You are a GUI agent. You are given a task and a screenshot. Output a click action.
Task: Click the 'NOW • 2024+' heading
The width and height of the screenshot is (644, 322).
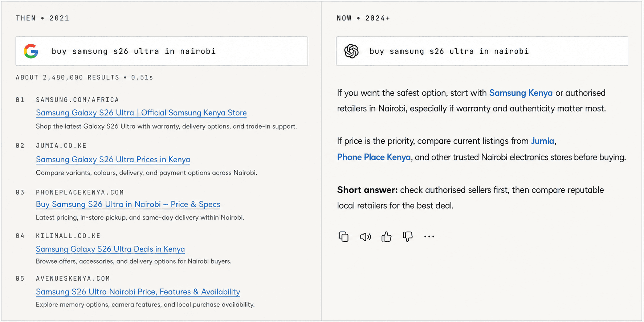(x=363, y=18)
